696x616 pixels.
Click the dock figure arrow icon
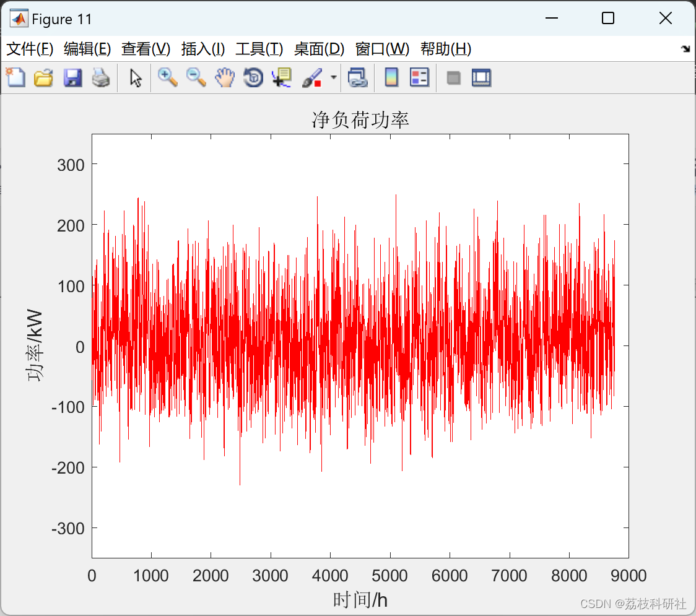click(x=685, y=49)
